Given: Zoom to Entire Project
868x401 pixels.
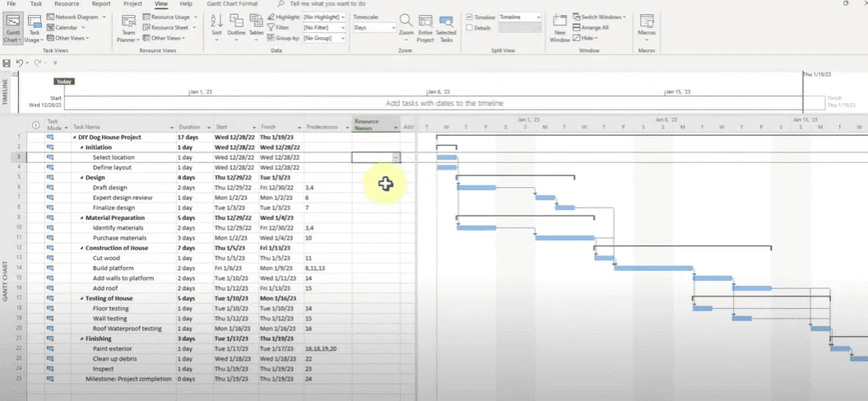Looking at the screenshot, I should [425, 29].
